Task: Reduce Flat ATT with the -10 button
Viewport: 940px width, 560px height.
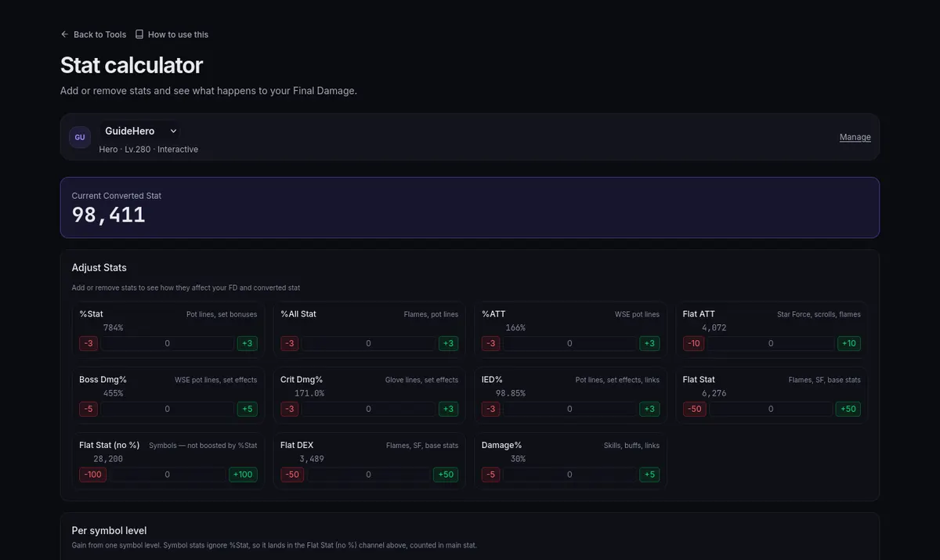Action: click(x=694, y=343)
